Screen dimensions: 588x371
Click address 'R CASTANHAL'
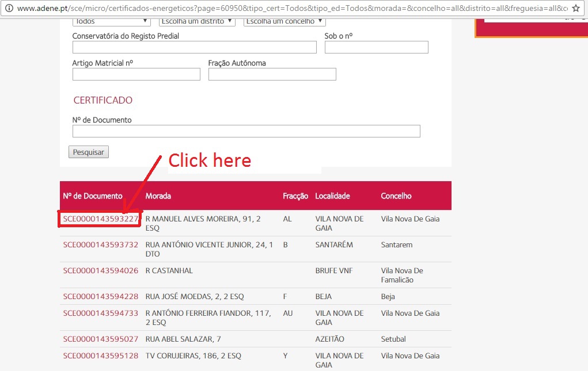tap(169, 270)
